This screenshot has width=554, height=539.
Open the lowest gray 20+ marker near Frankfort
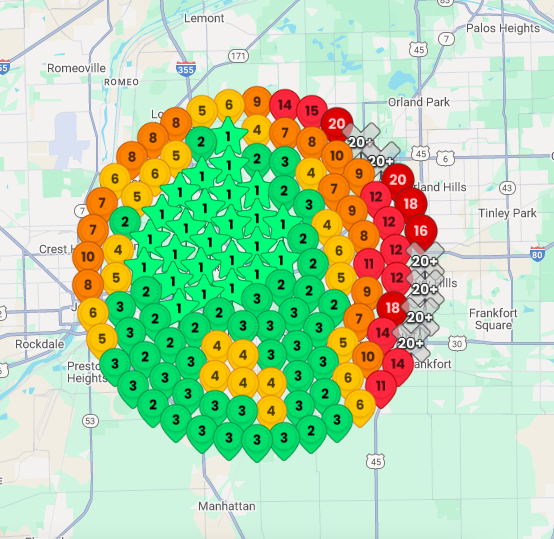410,343
